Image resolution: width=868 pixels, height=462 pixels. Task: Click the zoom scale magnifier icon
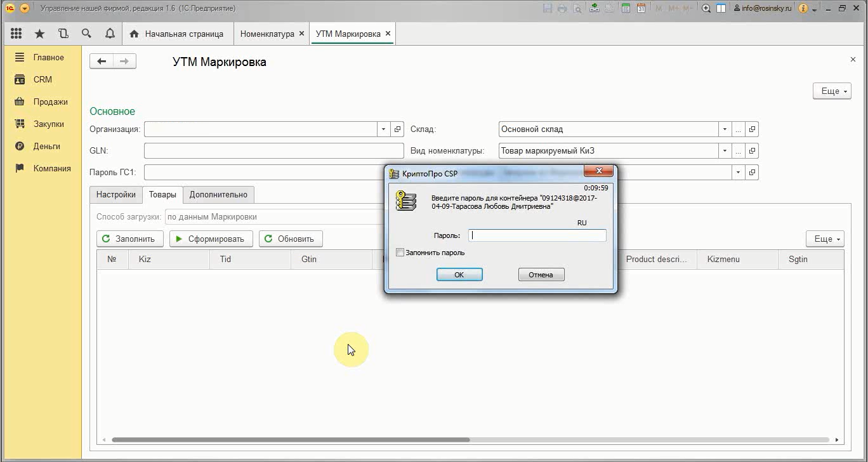point(706,8)
